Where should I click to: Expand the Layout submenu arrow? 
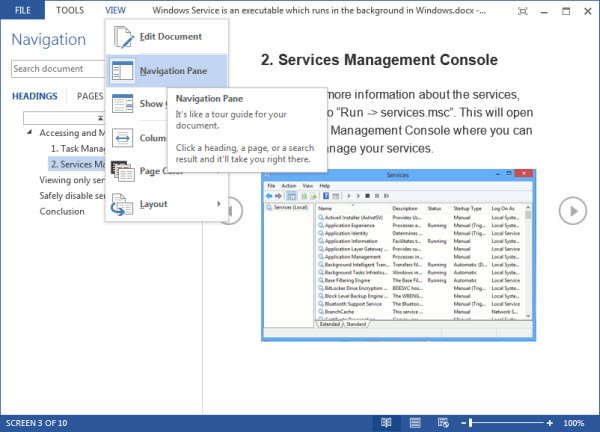pos(218,205)
